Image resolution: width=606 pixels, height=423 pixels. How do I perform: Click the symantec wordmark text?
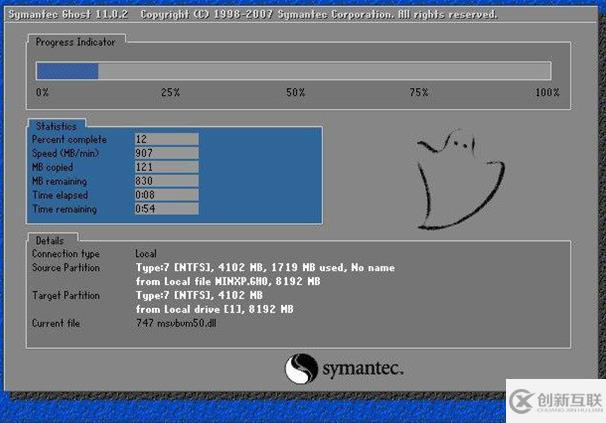pos(363,368)
